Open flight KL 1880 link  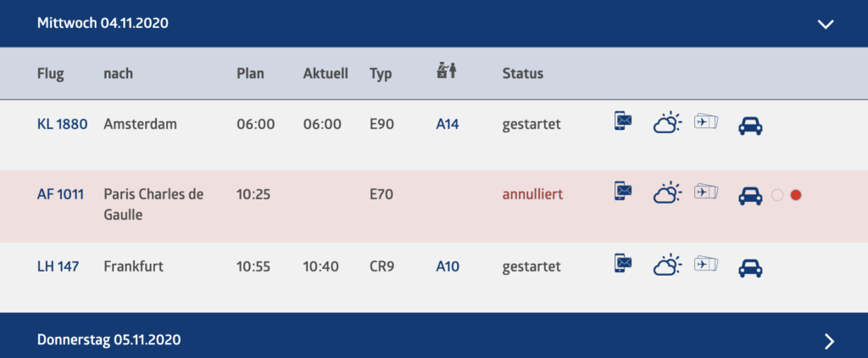[x=62, y=124]
